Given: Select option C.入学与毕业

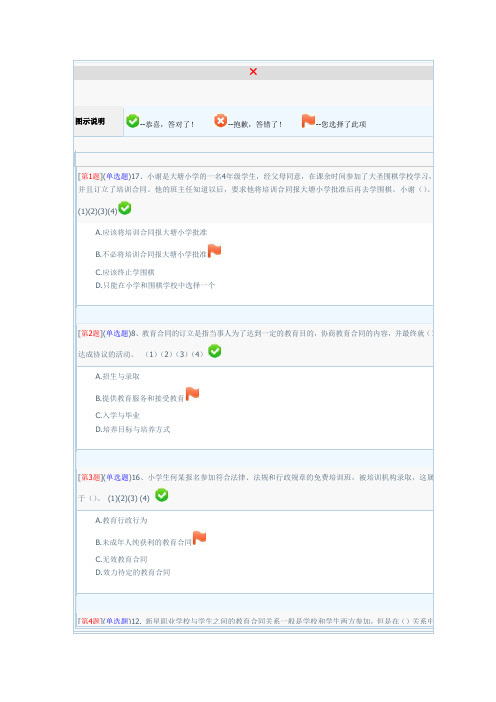Looking at the screenshot, I should click(x=117, y=415).
